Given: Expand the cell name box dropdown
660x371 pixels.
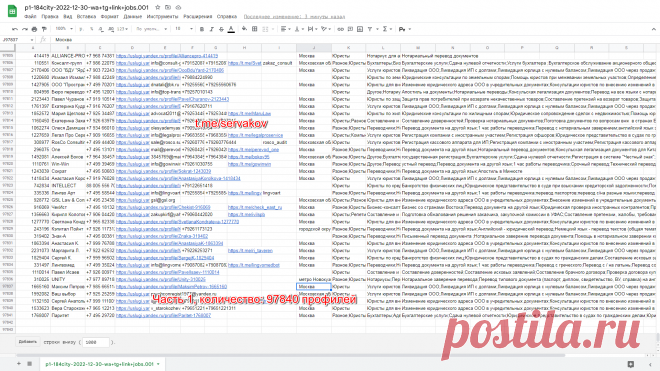Looking at the screenshot, I should (32, 40).
